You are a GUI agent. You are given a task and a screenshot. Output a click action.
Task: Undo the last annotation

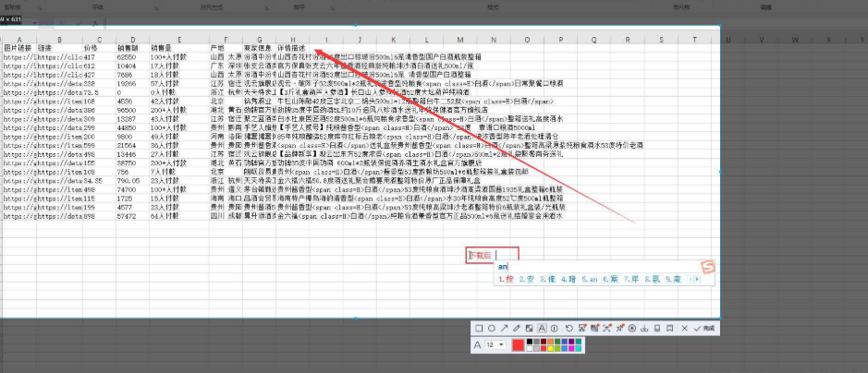point(569,329)
